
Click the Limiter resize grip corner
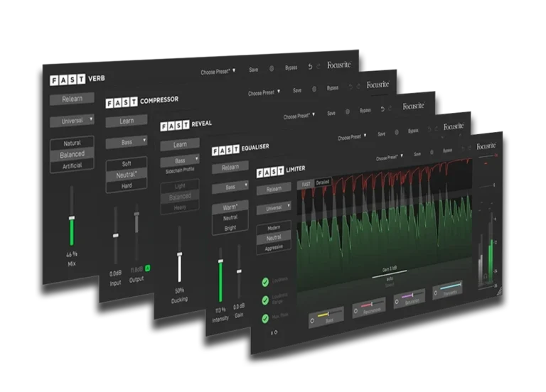point(498,290)
